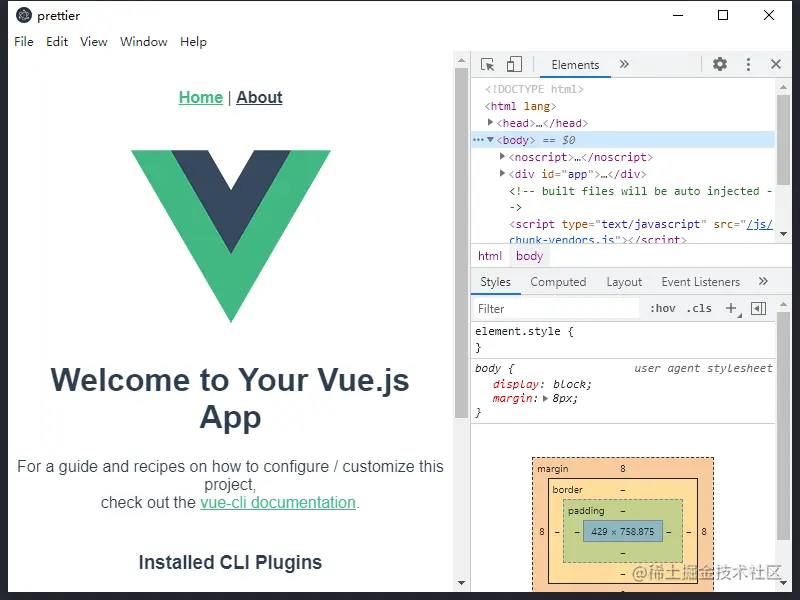800x600 pixels.
Task: Click the 429 × 758.875 content box
Action: coord(622,531)
